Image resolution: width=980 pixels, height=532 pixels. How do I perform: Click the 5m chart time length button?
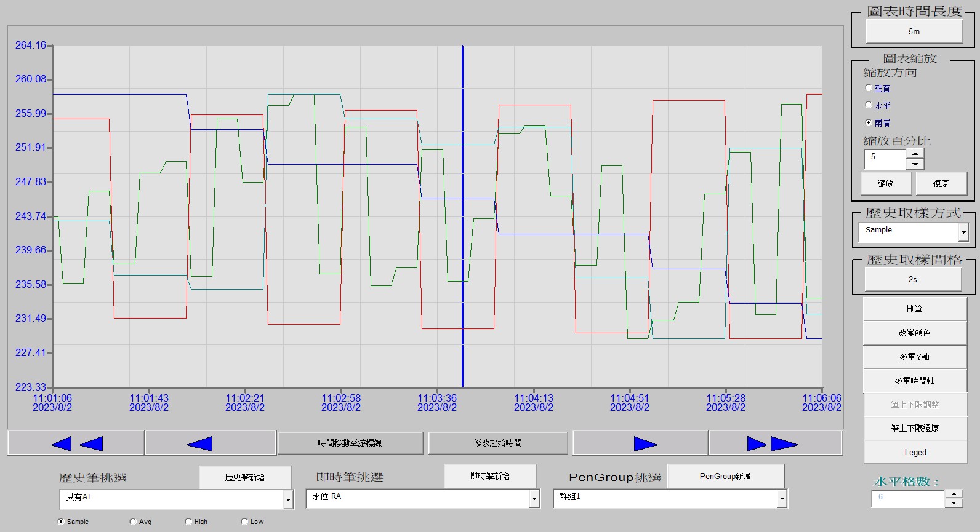point(914,31)
